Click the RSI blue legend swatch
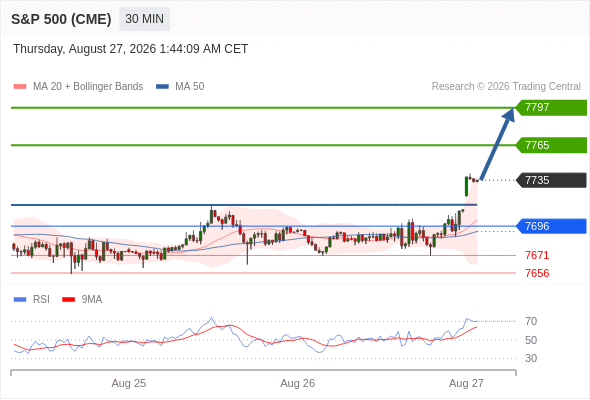The width and height of the screenshot is (590, 400). 20,300
